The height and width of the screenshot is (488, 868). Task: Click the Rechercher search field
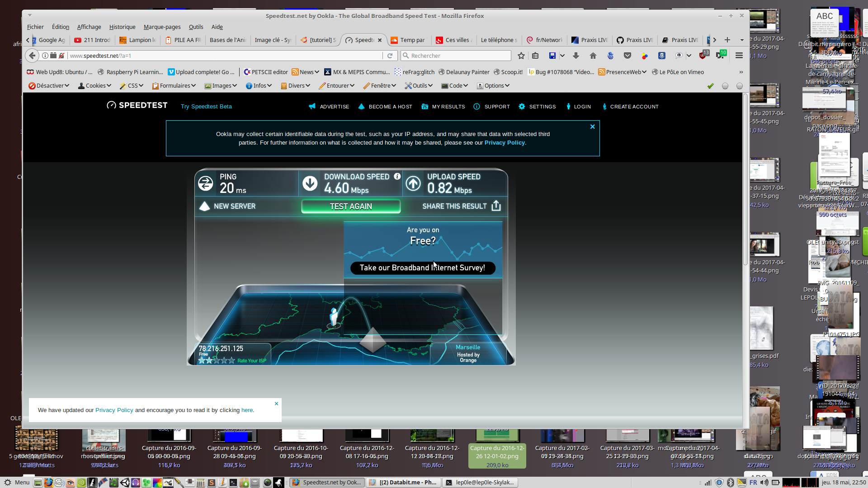tap(457, 56)
